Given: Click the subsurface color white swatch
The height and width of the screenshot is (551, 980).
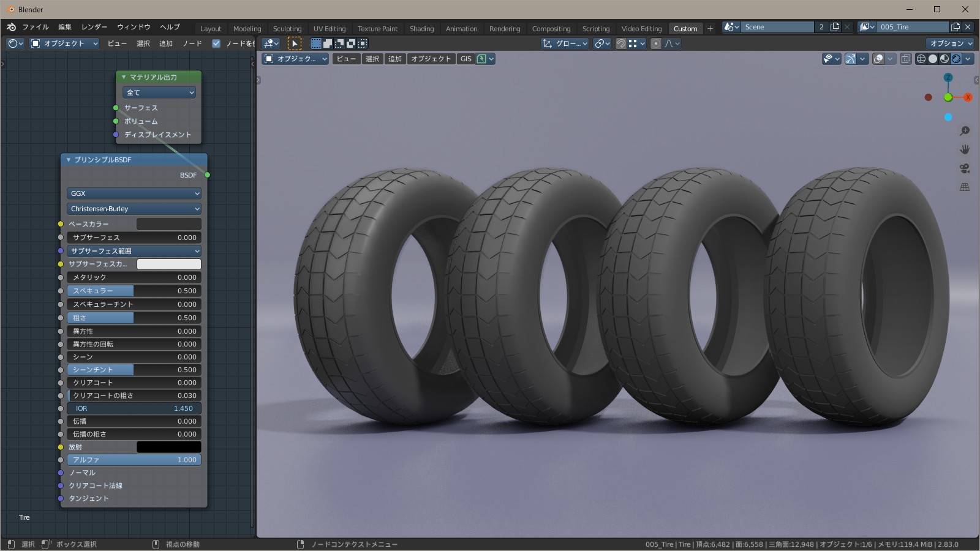Looking at the screenshot, I should tap(168, 264).
